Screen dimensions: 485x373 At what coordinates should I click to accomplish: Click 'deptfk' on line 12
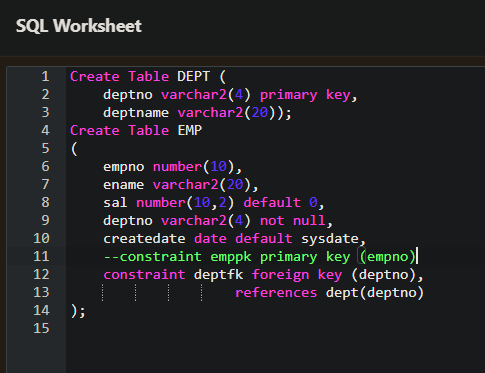point(218,275)
